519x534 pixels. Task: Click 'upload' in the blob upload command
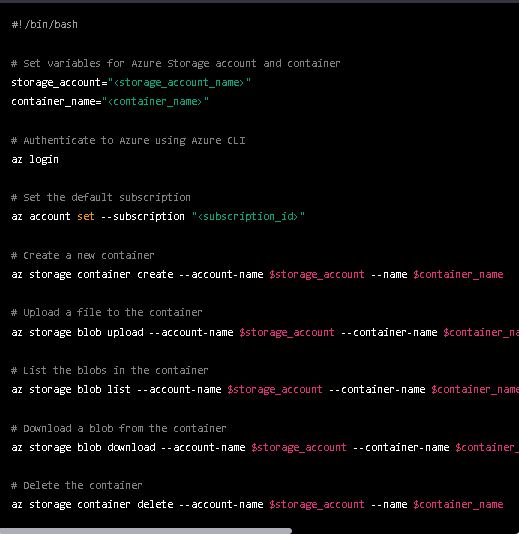(x=125, y=332)
